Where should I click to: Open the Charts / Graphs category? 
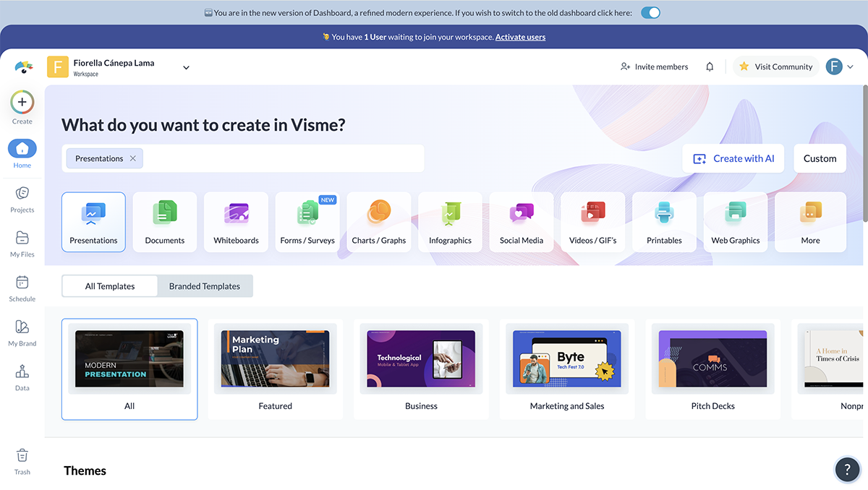[378, 222]
